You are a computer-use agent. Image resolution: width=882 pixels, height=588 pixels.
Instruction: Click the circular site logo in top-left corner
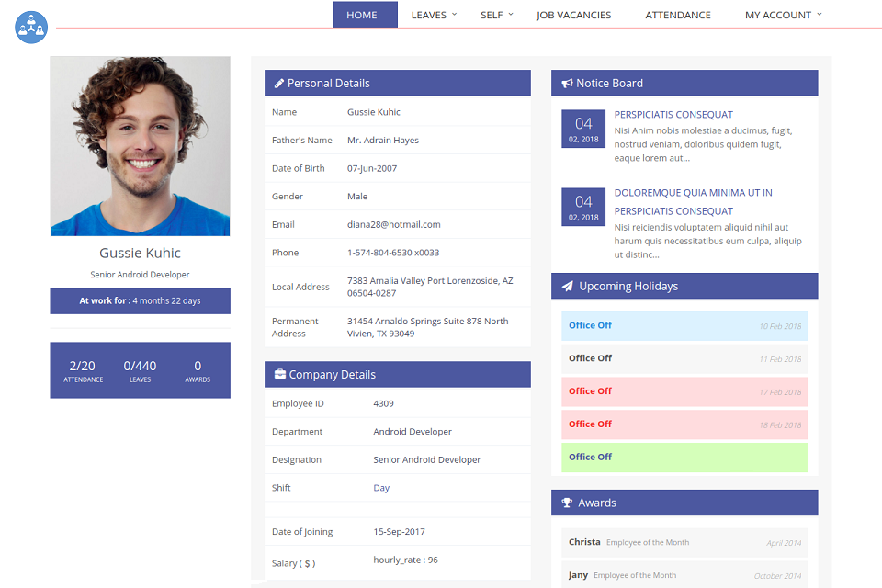click(30, 27)
